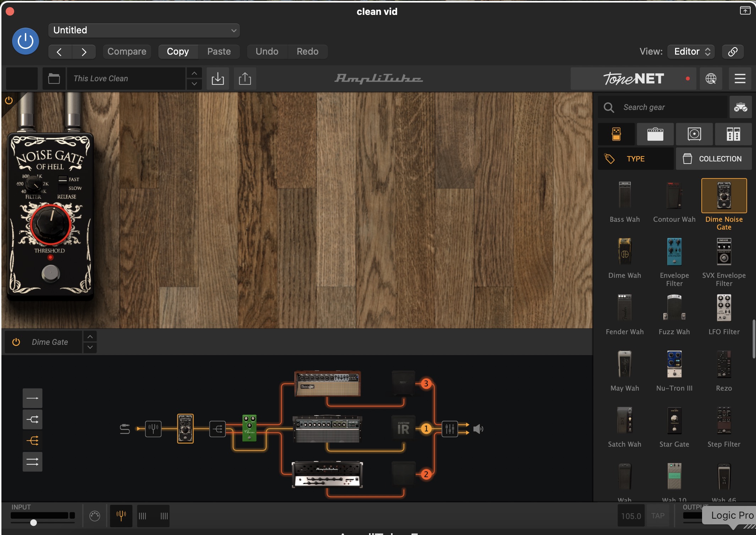Toggle the Dime Gate power button
Screen dimensions: 756x535
click(16, 342)
